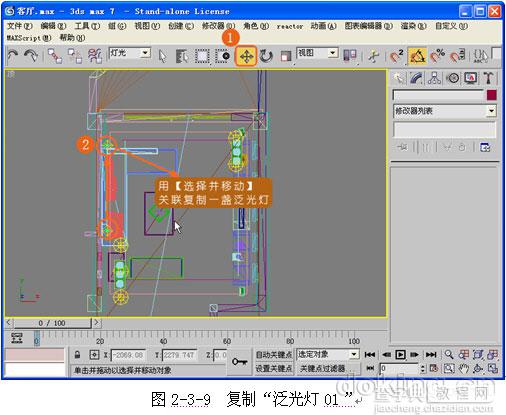
Task: Click the Y coordinate input field
Action: click(x=179, y=355)
